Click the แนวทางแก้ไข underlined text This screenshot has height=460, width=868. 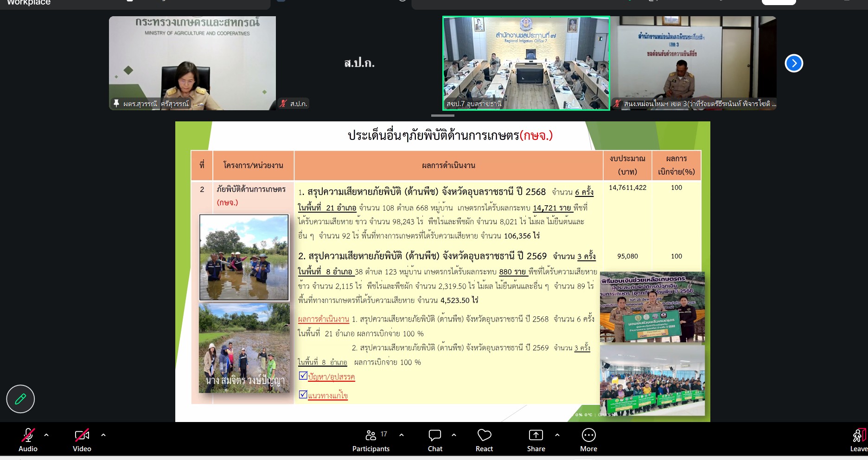tap(328, 396)
